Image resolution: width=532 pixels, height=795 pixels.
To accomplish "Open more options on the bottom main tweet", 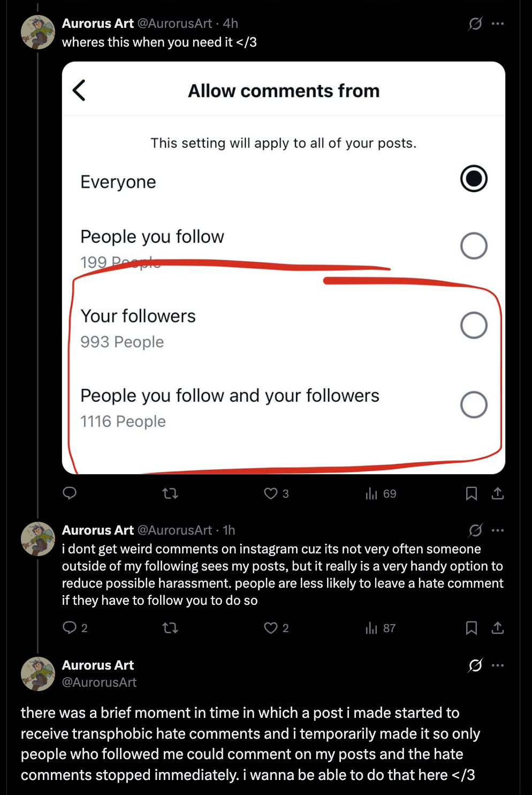I will [498, 665].
